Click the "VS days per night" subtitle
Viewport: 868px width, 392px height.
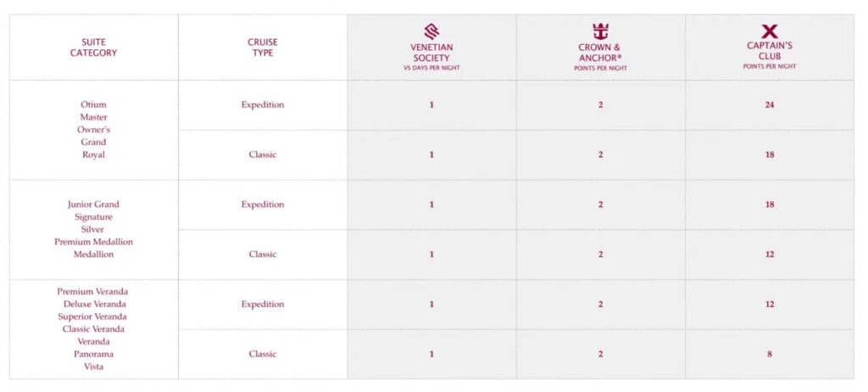(x=431, y=68)
